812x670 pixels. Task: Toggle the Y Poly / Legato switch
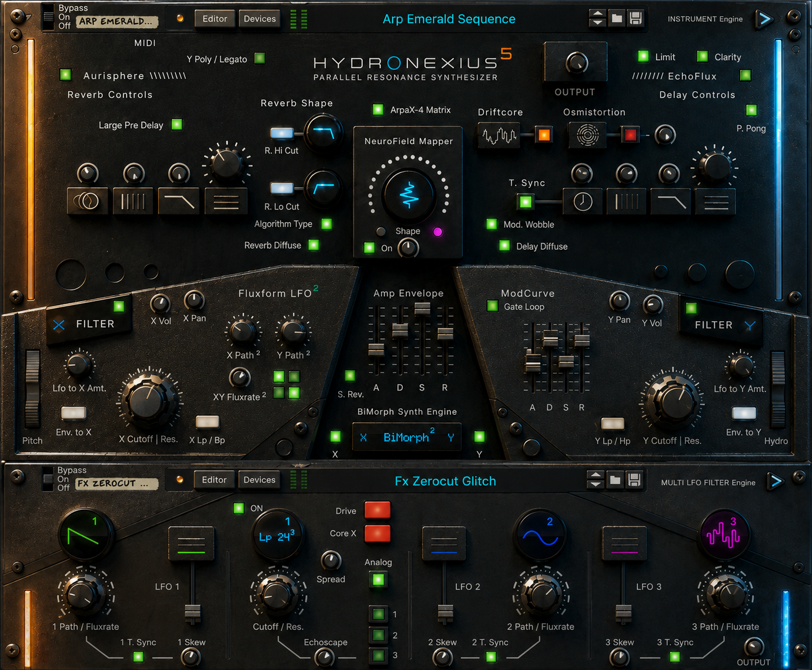click(x=259, y=58)
